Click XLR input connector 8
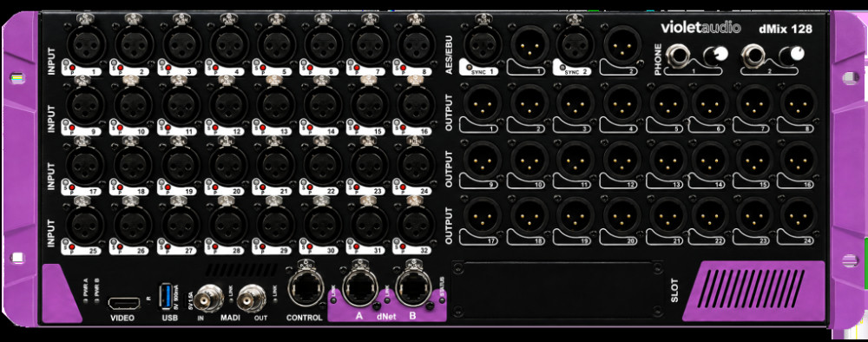This screenshot has height=342, width=868. [x=417, y=43]
